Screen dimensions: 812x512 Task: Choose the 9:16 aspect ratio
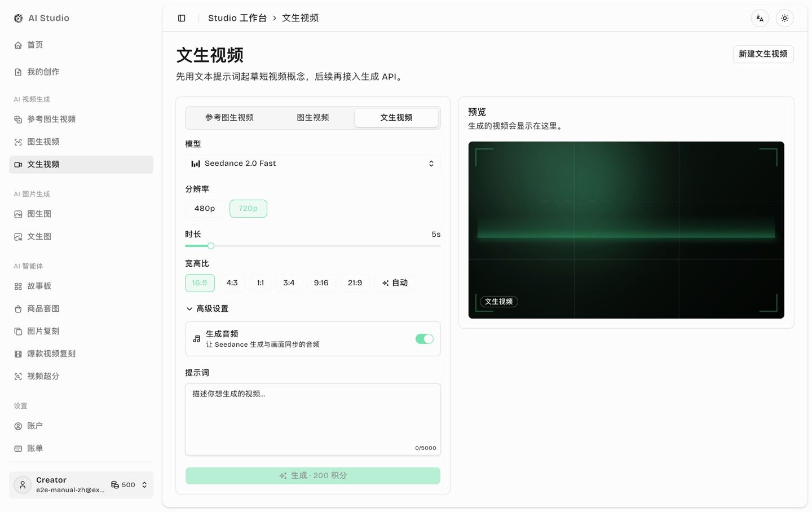321,283
